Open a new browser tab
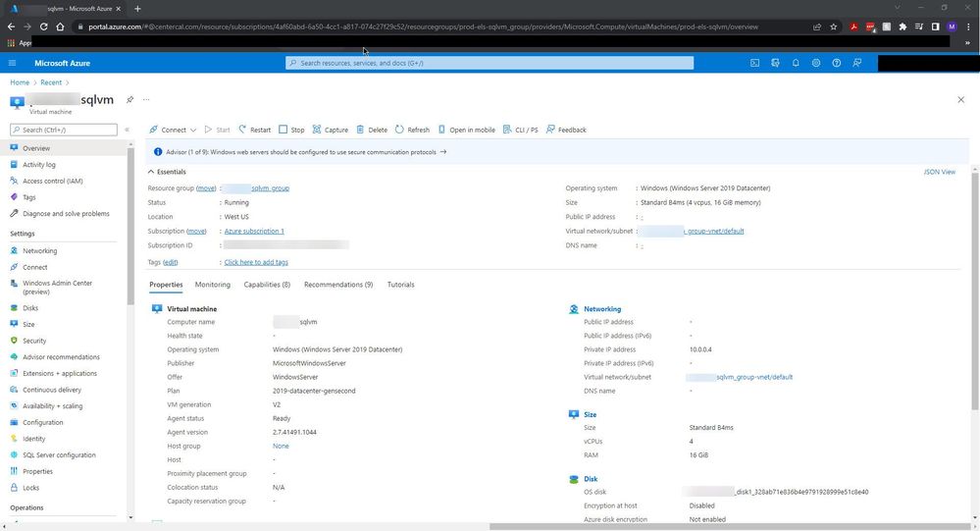The image size is (980, 531). [137, 9]
